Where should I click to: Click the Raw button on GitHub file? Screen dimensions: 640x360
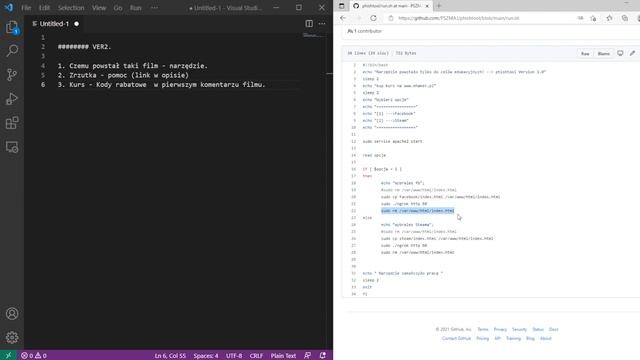pyautogui.click(x=585, y=53)
